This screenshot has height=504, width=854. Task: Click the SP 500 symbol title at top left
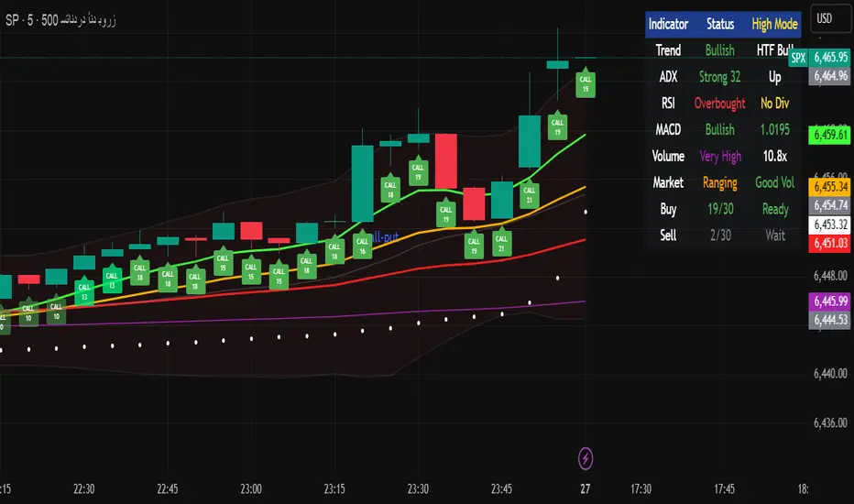point(60,20)
